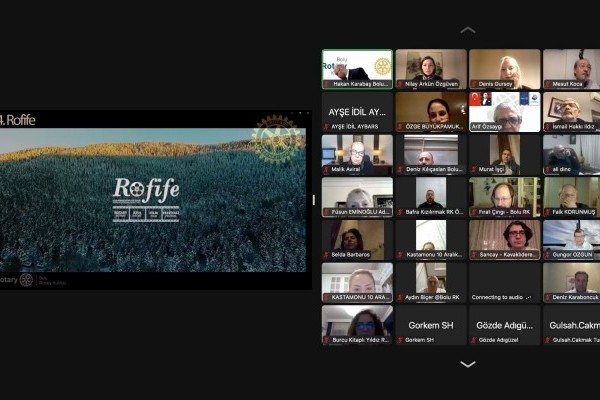Select ÖZGE BÜYÜKPAMUK video tile

(431, 112)
